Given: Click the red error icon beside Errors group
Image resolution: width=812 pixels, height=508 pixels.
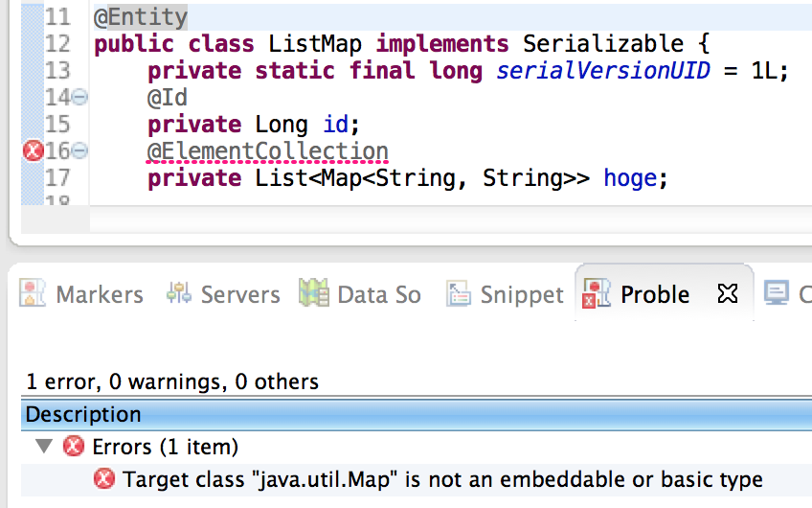Looking at the screenshot, I should (74, 446).
